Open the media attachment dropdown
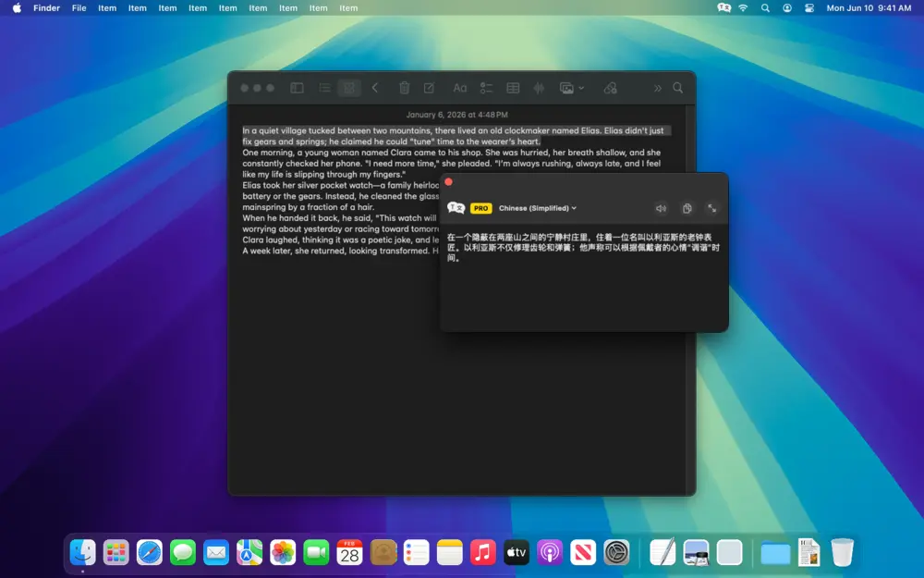The image size is (924, 578). click(x=571, y=87)
